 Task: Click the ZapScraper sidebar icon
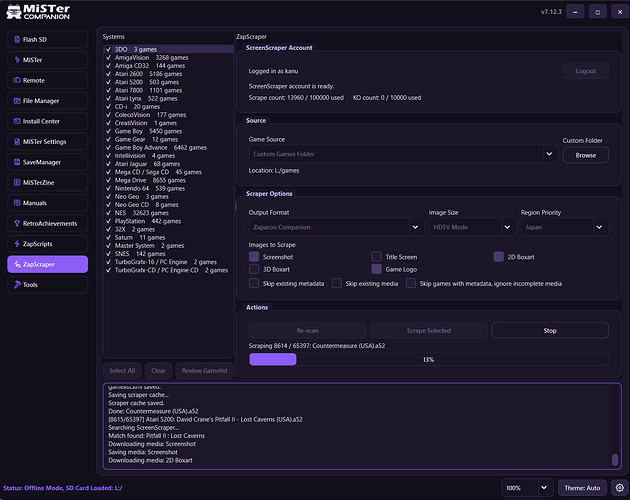click(18, 264)
